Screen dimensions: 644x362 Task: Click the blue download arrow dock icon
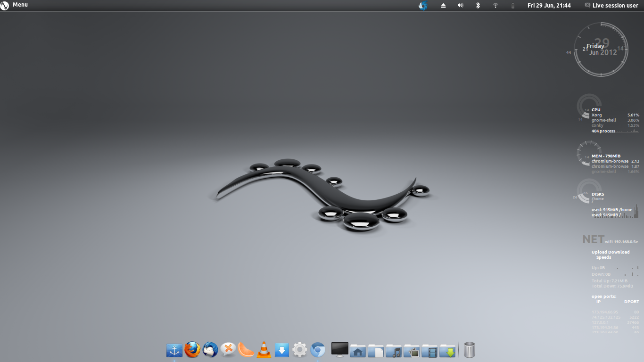point(282,350)
